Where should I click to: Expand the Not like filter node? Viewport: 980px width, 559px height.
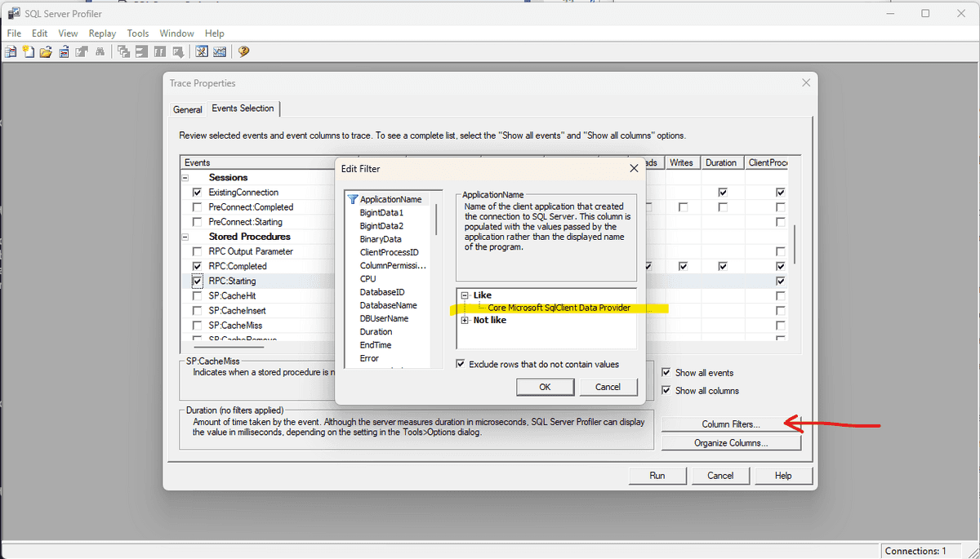pos(466,319)
